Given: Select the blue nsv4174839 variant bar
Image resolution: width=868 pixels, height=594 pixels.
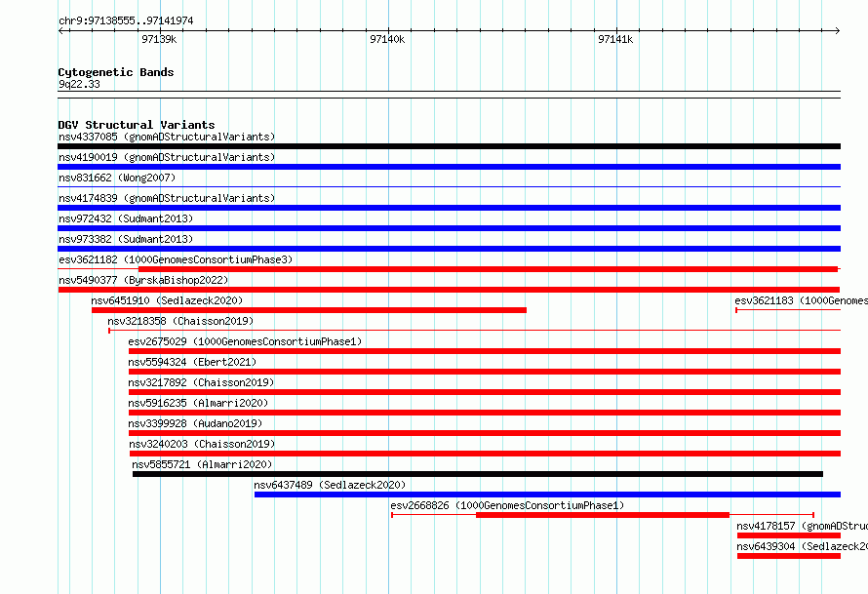Looking at the screenshot, I should point(449,208).
